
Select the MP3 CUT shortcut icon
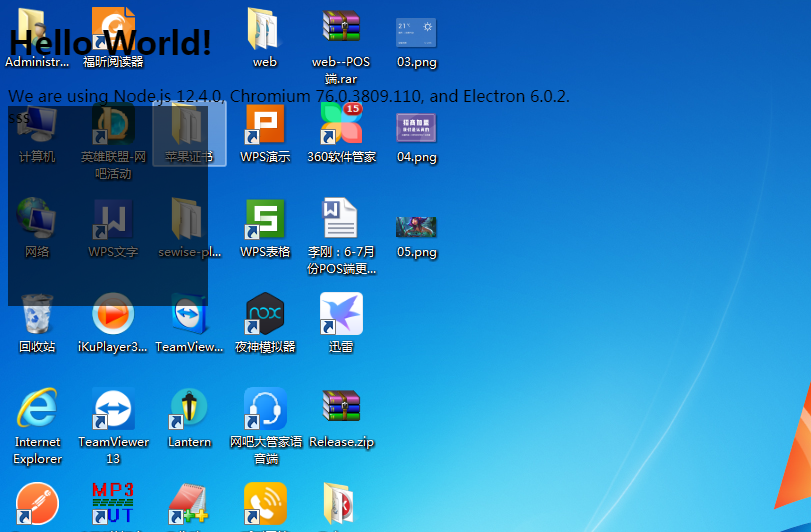pos(113,504)
